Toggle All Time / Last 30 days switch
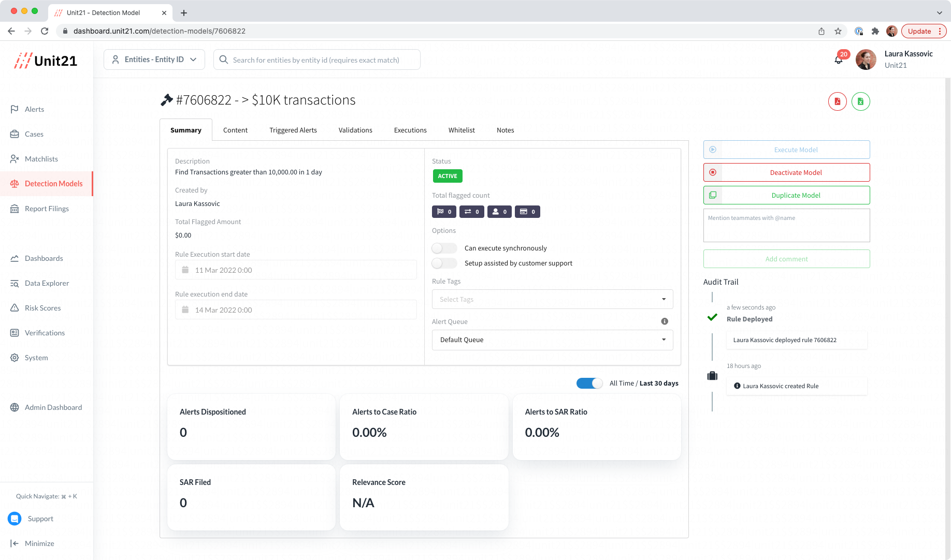Viewport: 951px width, 560px height. click(x=589, y=383)
